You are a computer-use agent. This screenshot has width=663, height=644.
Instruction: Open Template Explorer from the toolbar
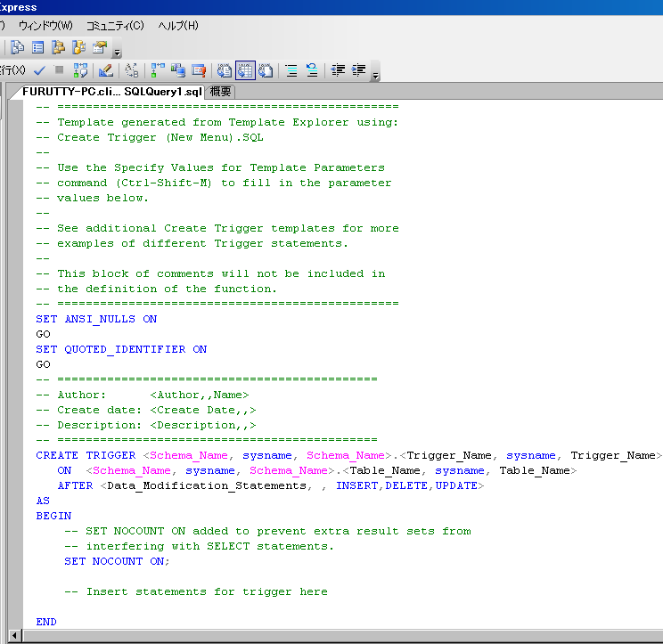point(78,47)
